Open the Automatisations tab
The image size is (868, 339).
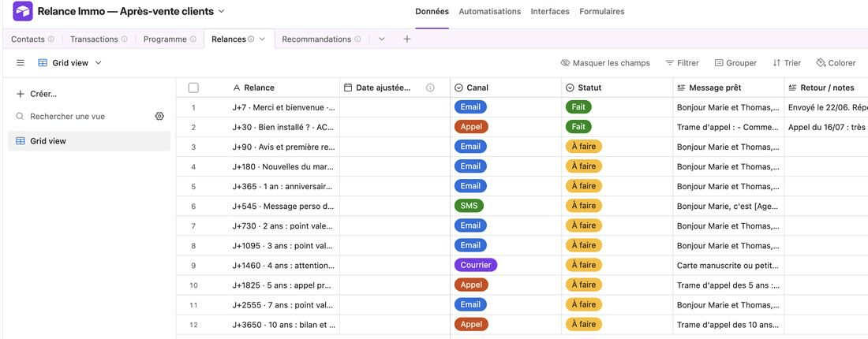(x=489, y=11)
